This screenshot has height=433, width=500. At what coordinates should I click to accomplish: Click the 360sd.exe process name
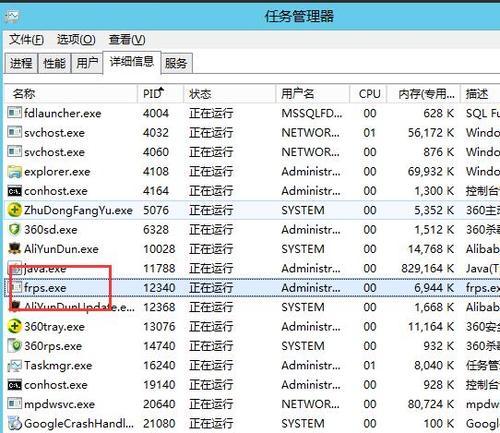(x=51, y=230)
